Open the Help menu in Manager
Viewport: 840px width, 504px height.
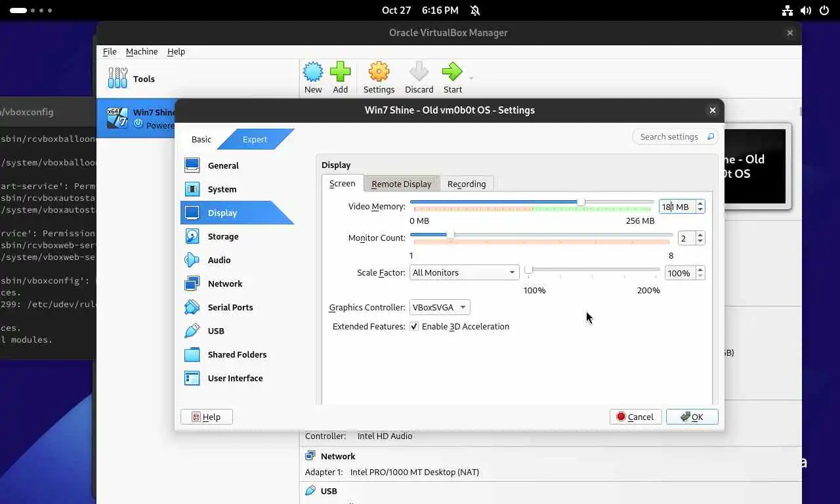click(176, 51)
